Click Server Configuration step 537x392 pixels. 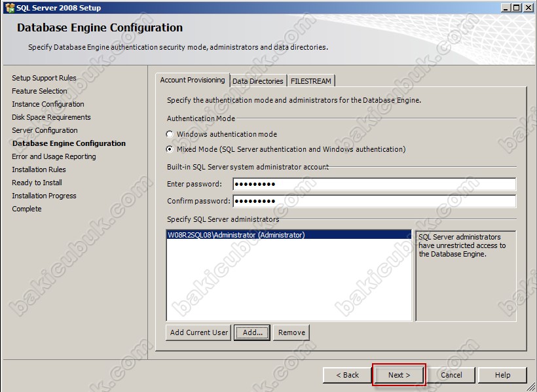45,130
